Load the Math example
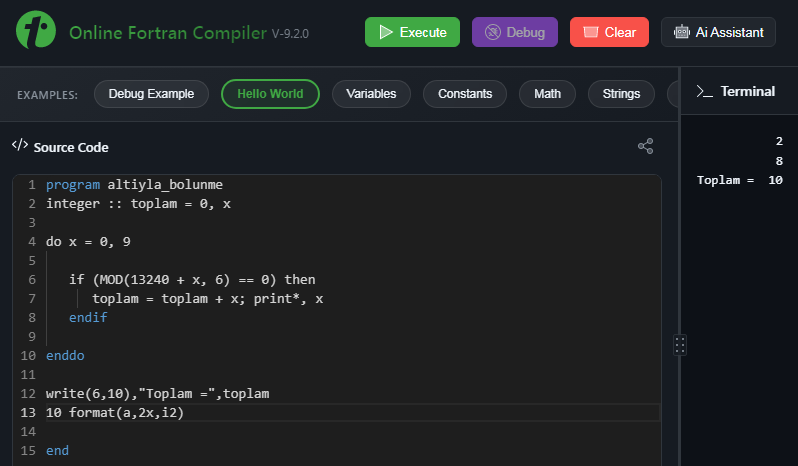The image size is (798, 466). coord(547,94)
